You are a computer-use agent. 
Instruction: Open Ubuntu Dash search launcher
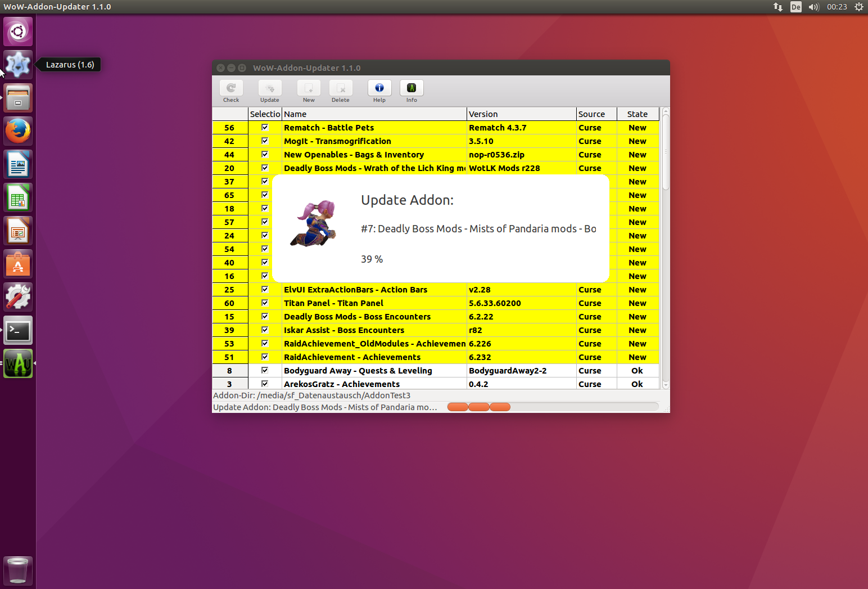[x=18, y=32]
